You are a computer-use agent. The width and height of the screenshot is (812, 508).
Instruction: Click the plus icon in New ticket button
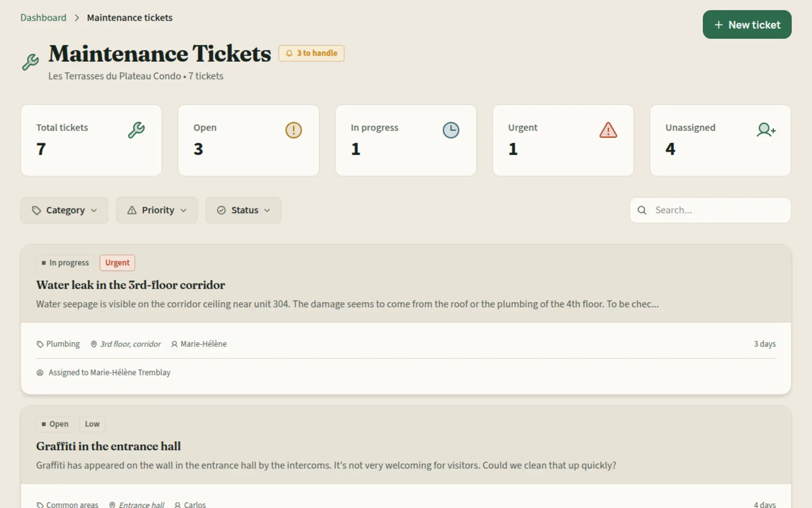click(719, 25)
